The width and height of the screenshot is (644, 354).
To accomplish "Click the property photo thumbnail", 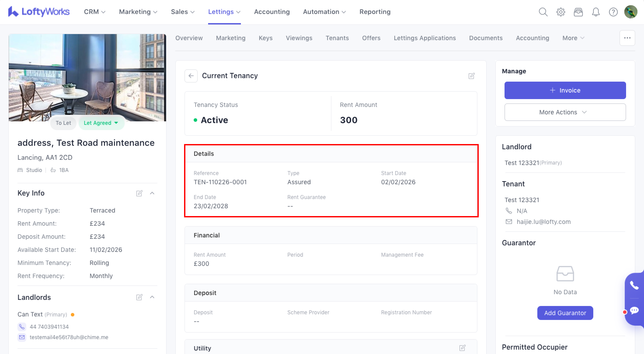I will pos(87,77).
